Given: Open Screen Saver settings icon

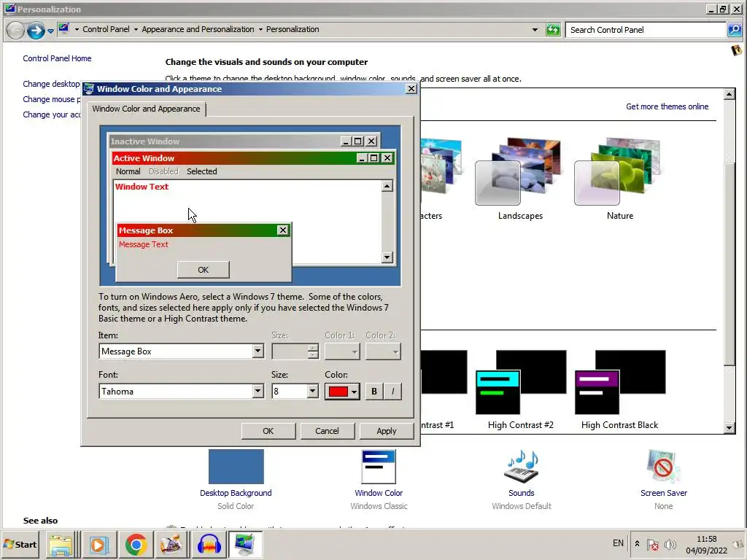Looking at the screenshot, I should (664, 467).
